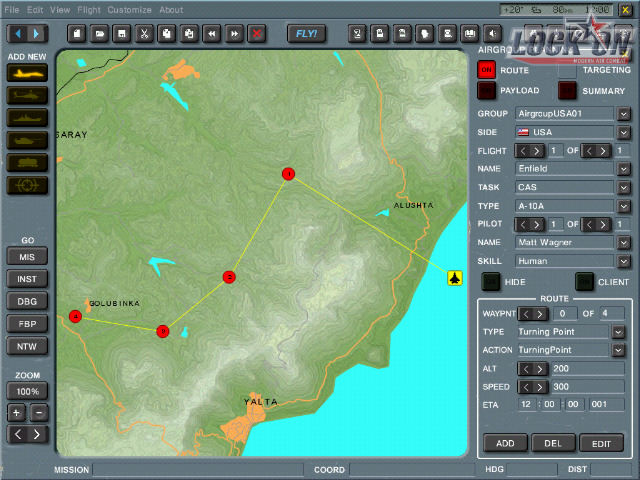The width and height of the screenshot is (640, 480).
Task: Enable the HIDE checkbox
Action: coord(491,282)
